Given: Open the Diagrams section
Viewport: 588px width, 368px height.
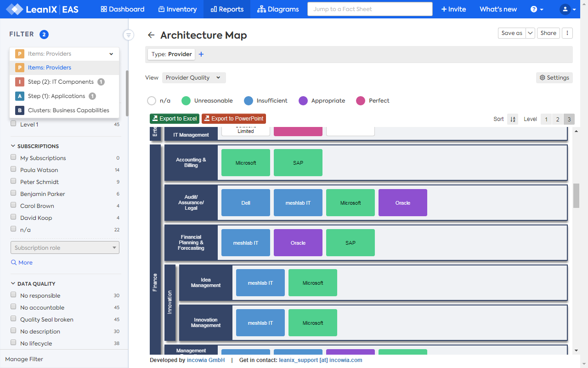Looking at the screenshot, I should point(278,9).
